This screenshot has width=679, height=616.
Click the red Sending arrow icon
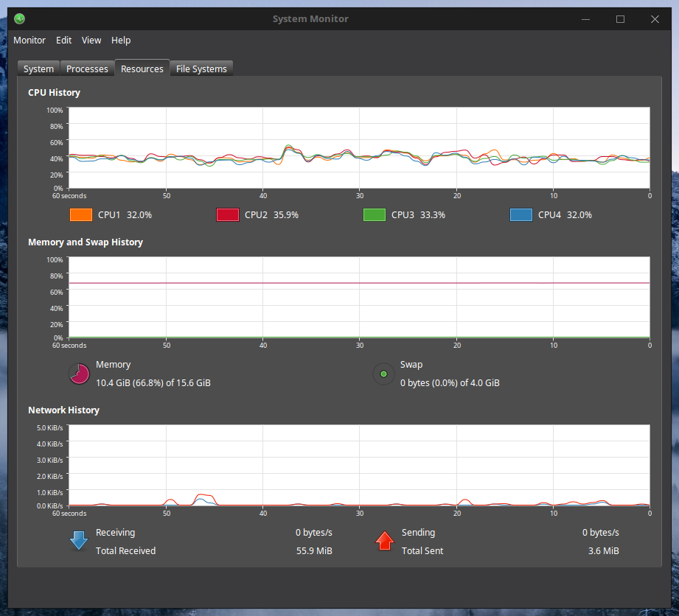pyautogui.click(x=385, y=541)
